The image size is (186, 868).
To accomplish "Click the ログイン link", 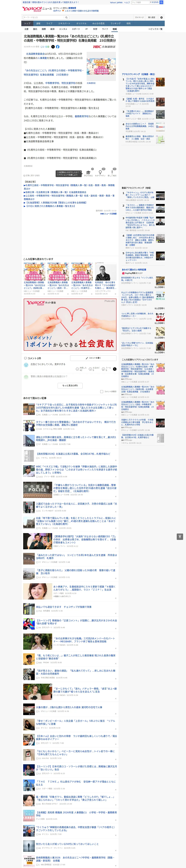I will click(57, 11).
